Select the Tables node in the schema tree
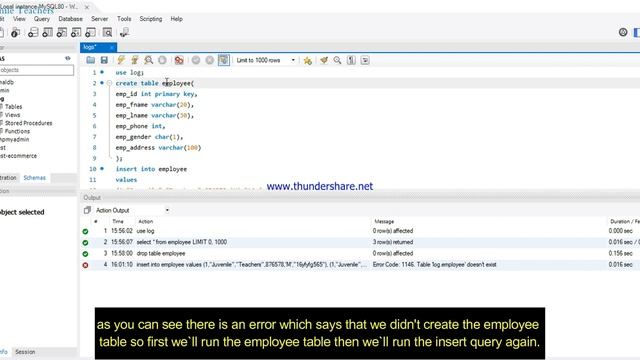Screen dimensions: 640x360 coord(13,107)
